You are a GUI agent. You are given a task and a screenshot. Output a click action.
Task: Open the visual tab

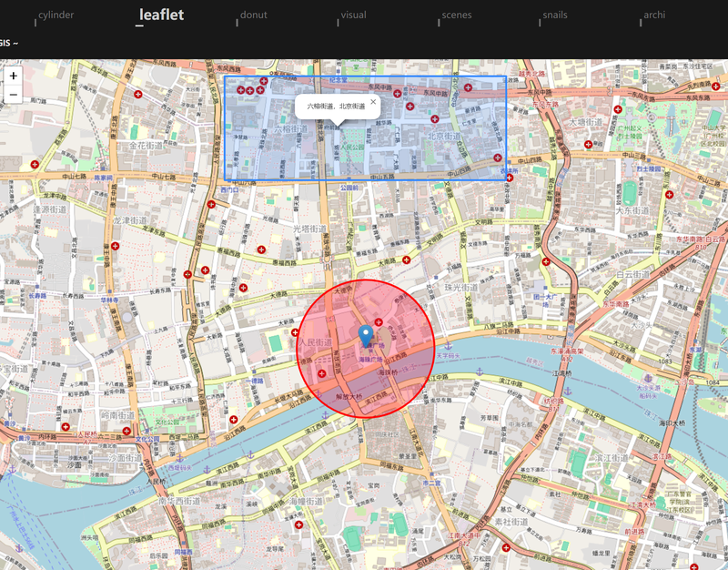coord(354,15)
